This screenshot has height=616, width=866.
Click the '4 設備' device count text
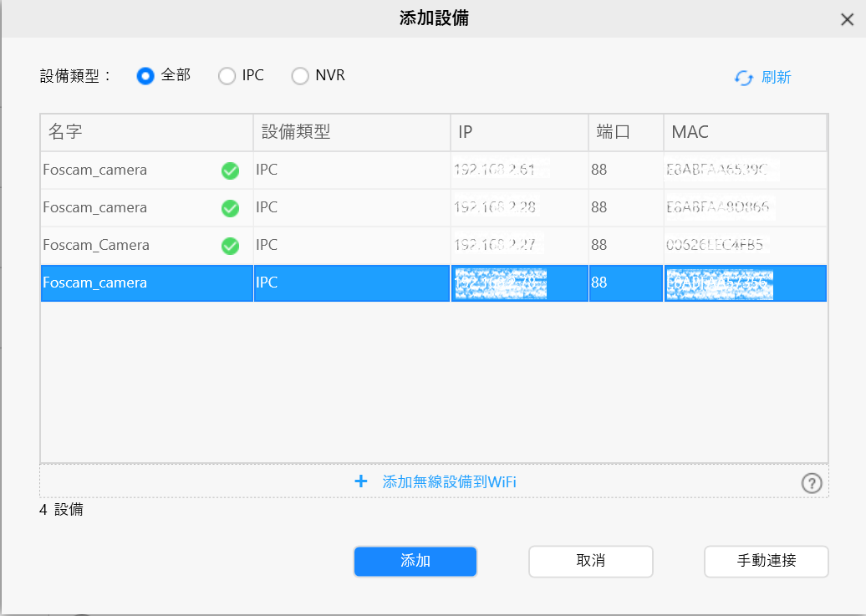61,509
